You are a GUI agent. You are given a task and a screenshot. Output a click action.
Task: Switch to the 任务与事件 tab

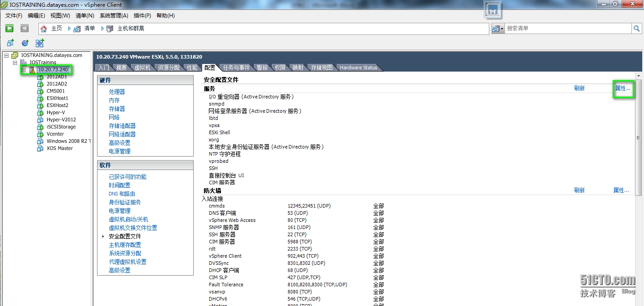[237, 68]
